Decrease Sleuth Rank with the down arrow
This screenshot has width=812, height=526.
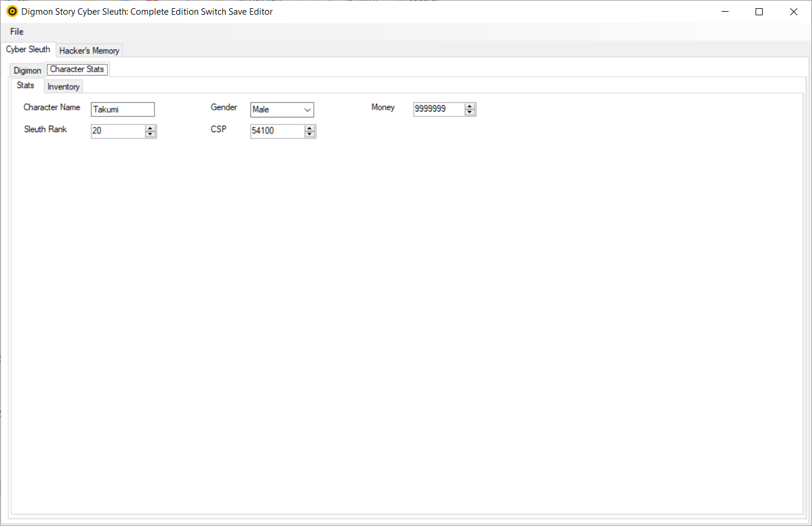150,134
